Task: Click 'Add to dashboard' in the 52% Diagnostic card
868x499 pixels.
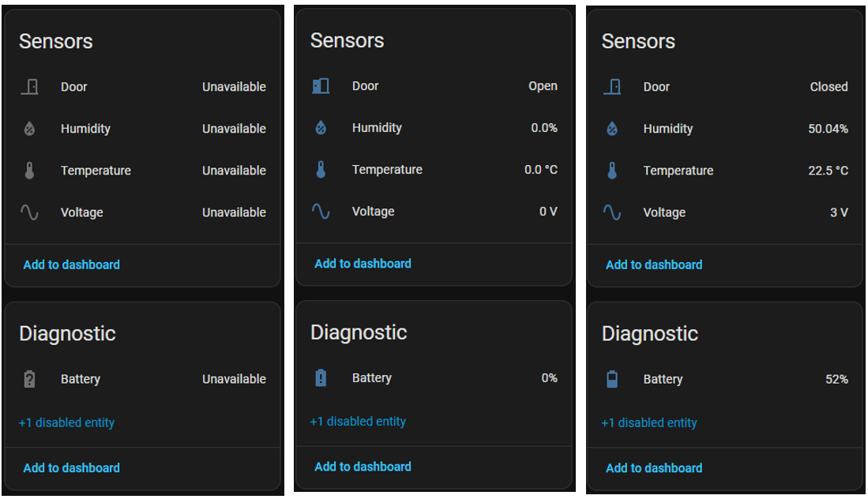Action: coord(654,467)
